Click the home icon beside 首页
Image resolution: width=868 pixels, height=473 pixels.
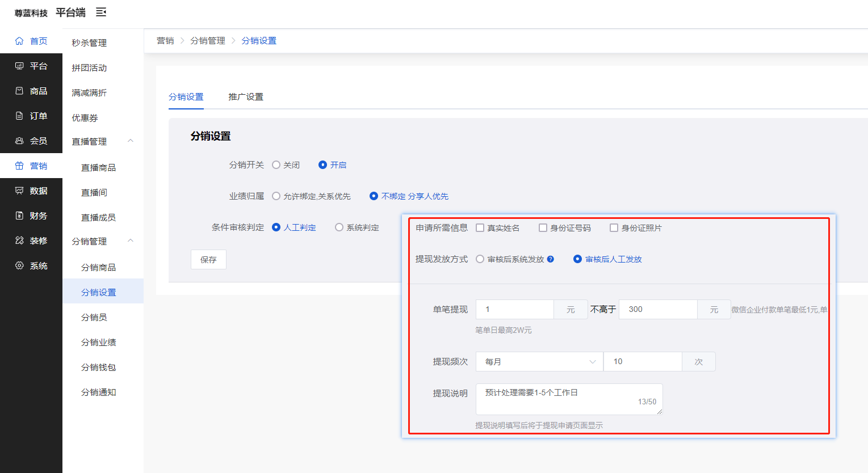19,41
